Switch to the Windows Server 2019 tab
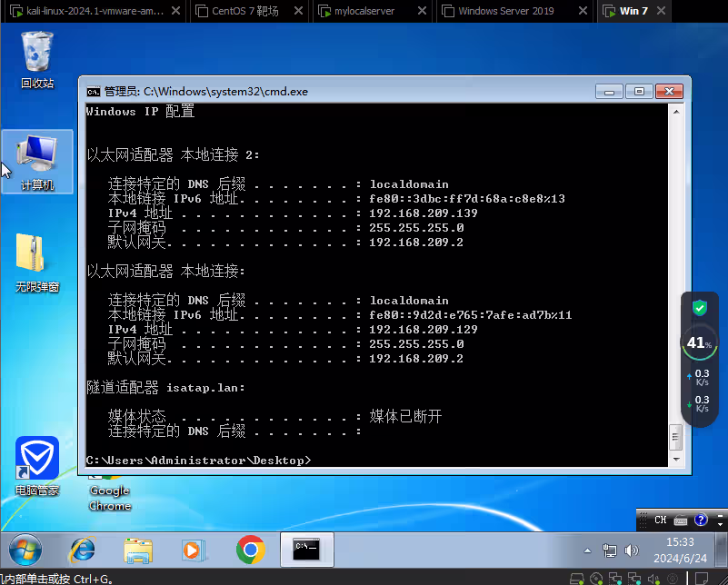 click(x=506, y=11)
